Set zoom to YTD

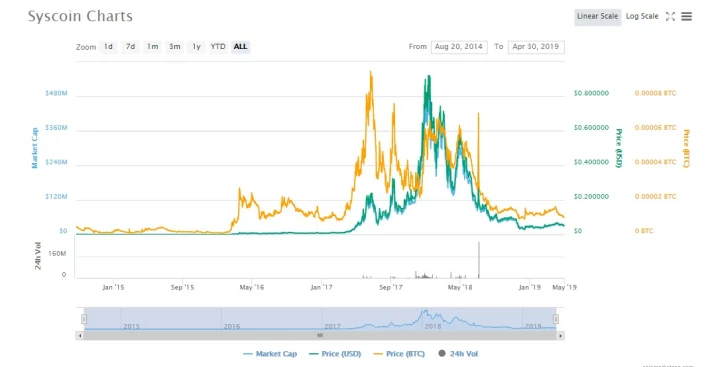[x=218, y=47]
